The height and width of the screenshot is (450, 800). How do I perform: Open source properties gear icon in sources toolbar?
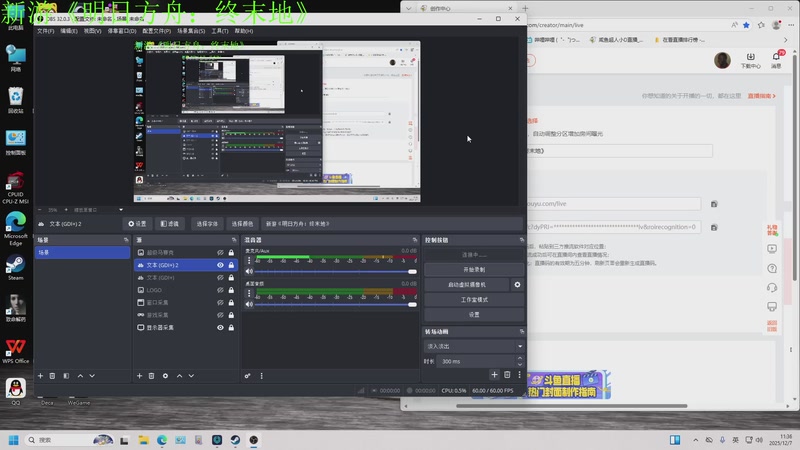165,376
